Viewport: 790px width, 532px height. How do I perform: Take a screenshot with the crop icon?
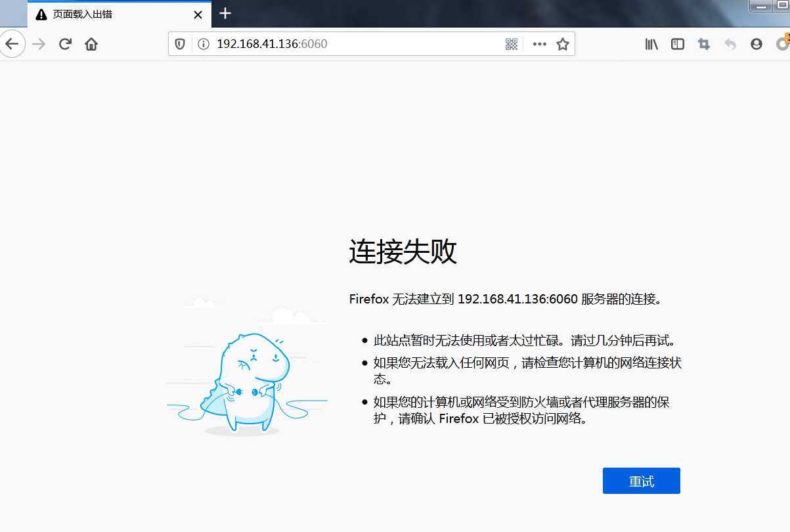pyautogui.click(x=704, y=44)
